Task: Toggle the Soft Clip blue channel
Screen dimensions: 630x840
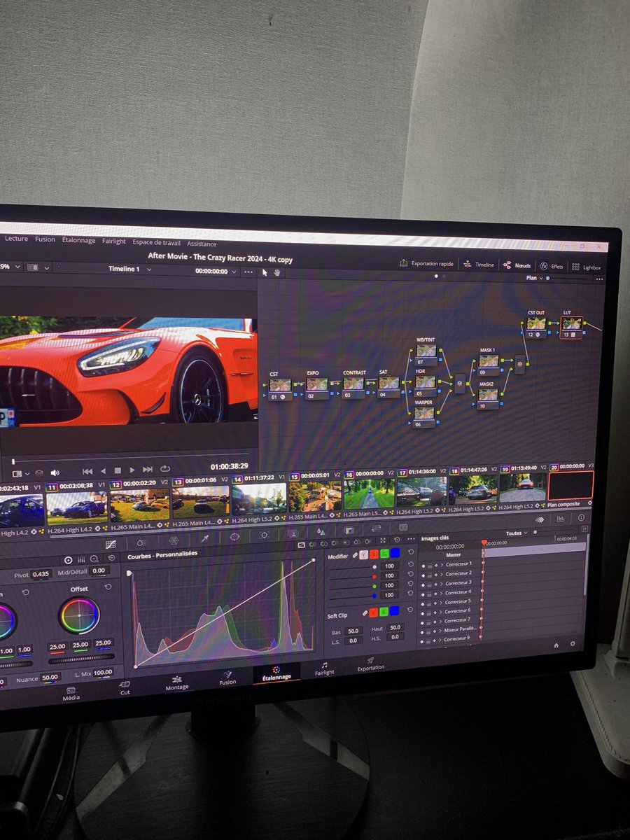Action: coord(395,611)
